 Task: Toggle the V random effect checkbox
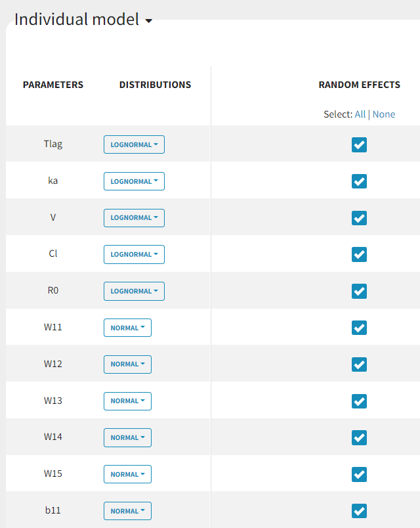(359, 217)
